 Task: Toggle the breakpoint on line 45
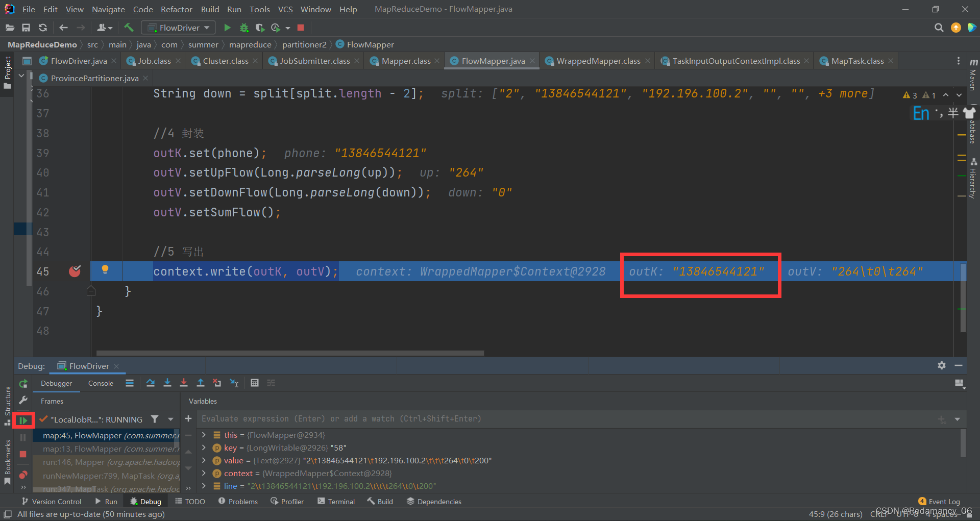tap(75, 271)
